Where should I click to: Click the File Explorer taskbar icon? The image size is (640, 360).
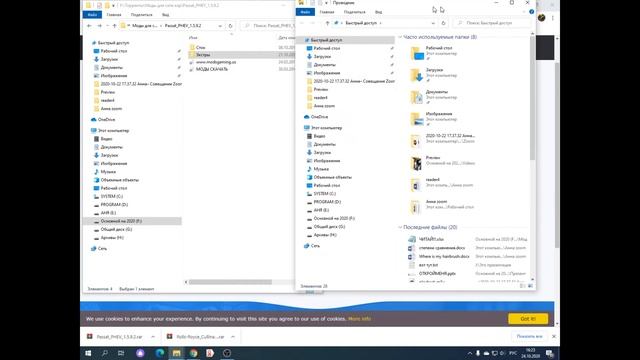point(176,353)
